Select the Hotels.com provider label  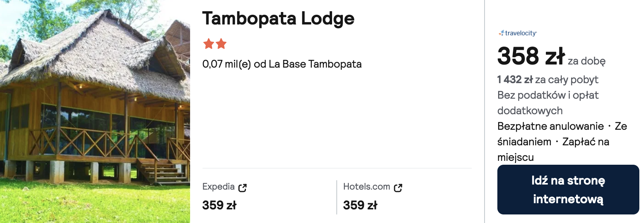click(367, 186)
